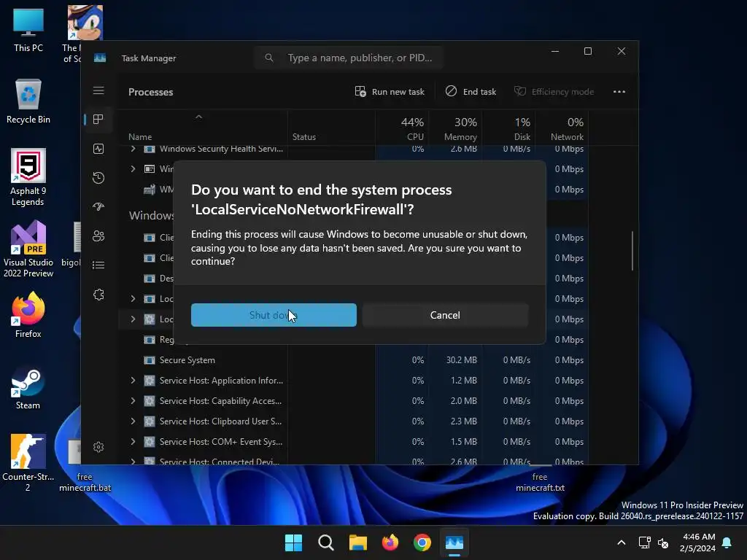Open the taskbar clock and date
This screenshot has height=560, width=747.
[x=698, y=542]
